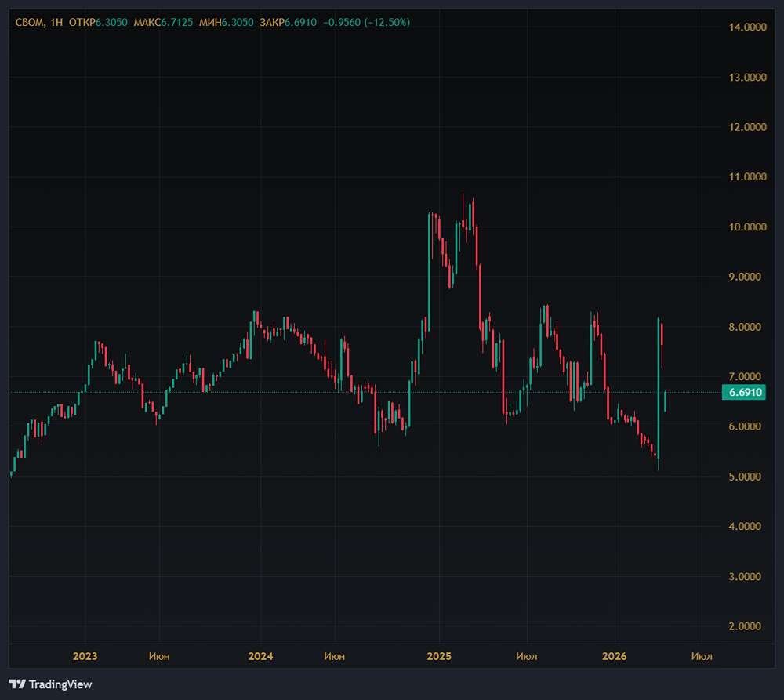The height and width of the screenshot is (700, 784).
Task: Click the 3.0000 price axis label
Action: click(745, 576)
